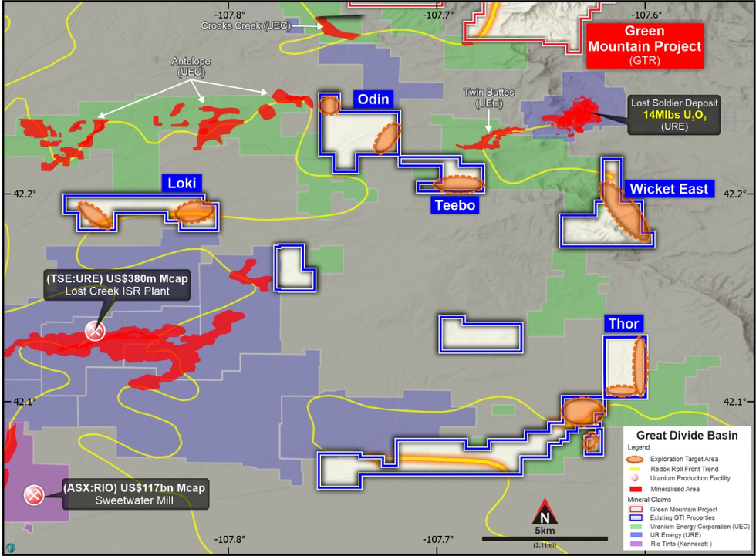Click the Redox Roll Front Trend legend line
The width and height of the screenshot is (756, 556).
(636, 469)
